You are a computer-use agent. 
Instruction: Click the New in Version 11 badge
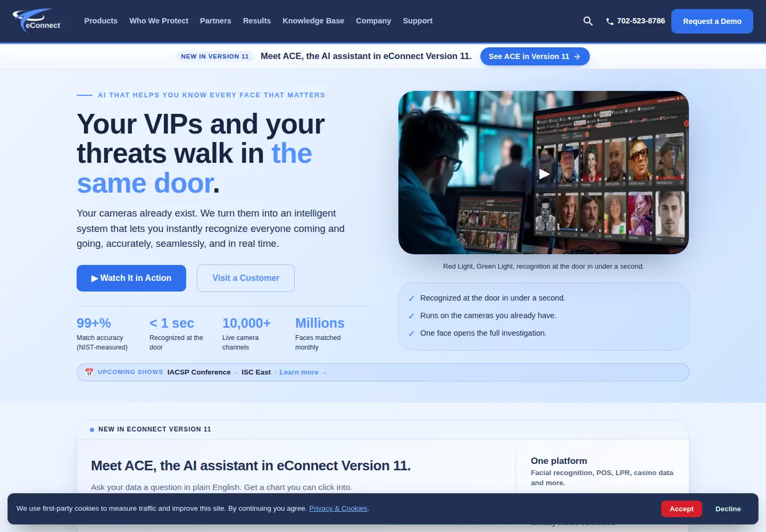(214, 56)
